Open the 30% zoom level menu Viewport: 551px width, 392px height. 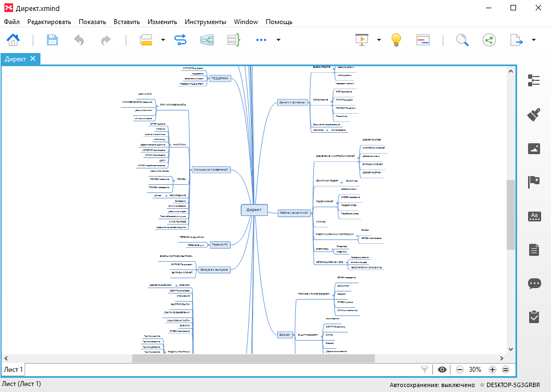tap(475, 370)
